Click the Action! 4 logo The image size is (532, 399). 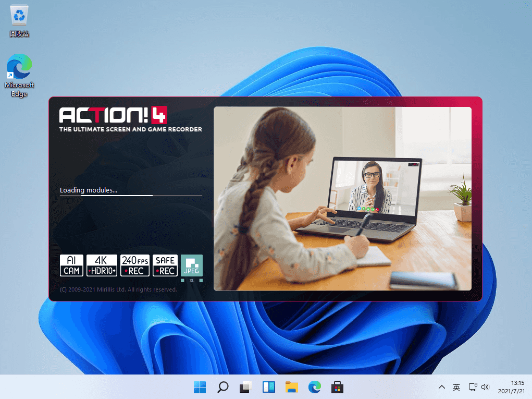(113, 115)
